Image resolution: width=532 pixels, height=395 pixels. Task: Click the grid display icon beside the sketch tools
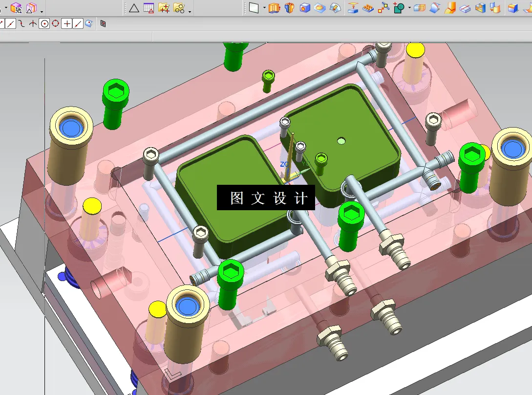click(x=103, y=23)
